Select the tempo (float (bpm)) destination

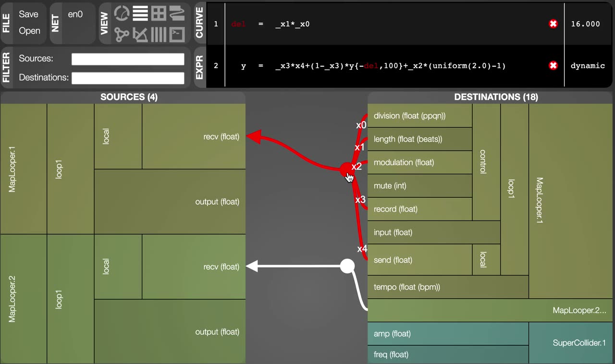[448, 287]
